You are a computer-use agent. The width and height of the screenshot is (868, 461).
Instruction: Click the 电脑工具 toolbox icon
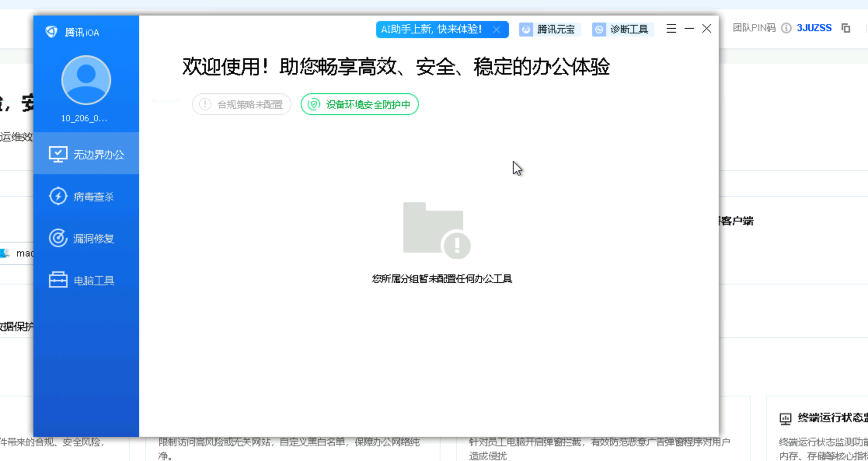click(x=58, y=280)
